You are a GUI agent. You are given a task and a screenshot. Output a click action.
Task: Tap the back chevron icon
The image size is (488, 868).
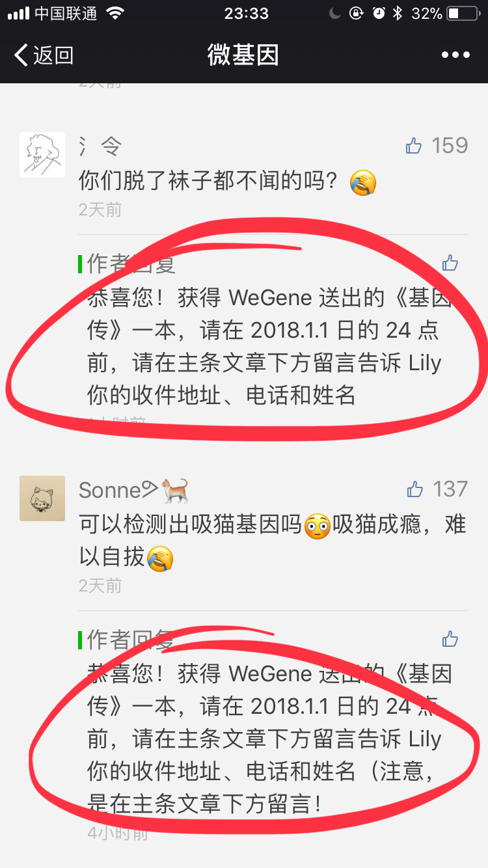21,55
